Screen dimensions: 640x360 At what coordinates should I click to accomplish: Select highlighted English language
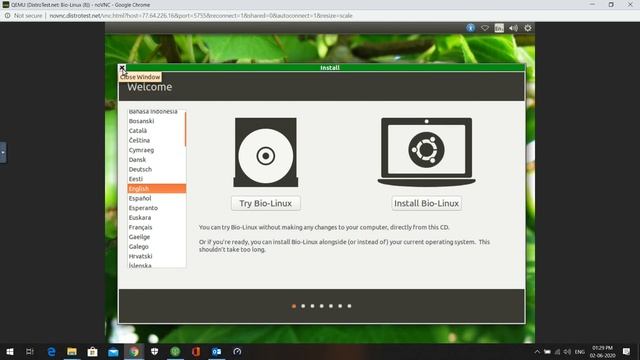click(x=157, y=189)
